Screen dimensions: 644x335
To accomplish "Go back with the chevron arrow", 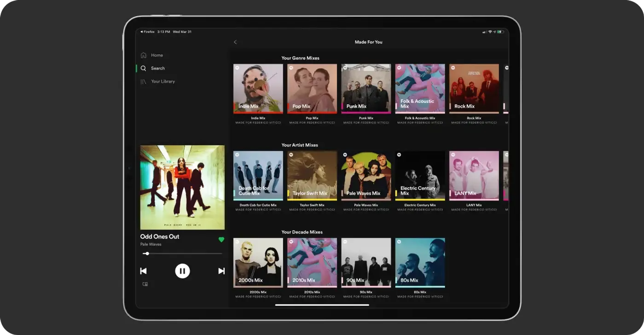I will [235, 42].
